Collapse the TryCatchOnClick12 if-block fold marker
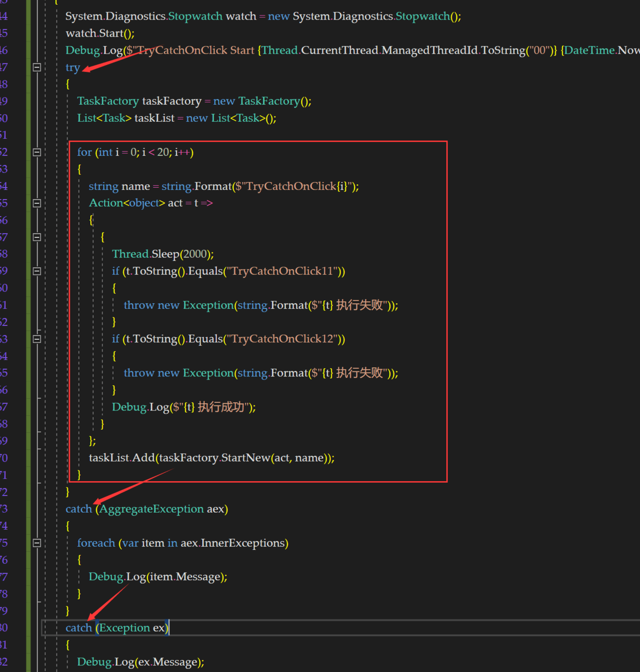Viewport: 640px width, 672px height. (x=37, y=339)
